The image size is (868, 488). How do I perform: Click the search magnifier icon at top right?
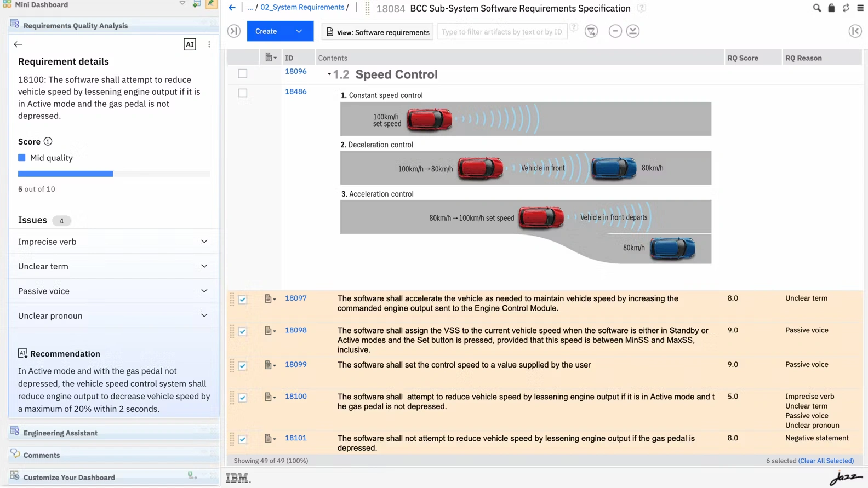point(816,8)
